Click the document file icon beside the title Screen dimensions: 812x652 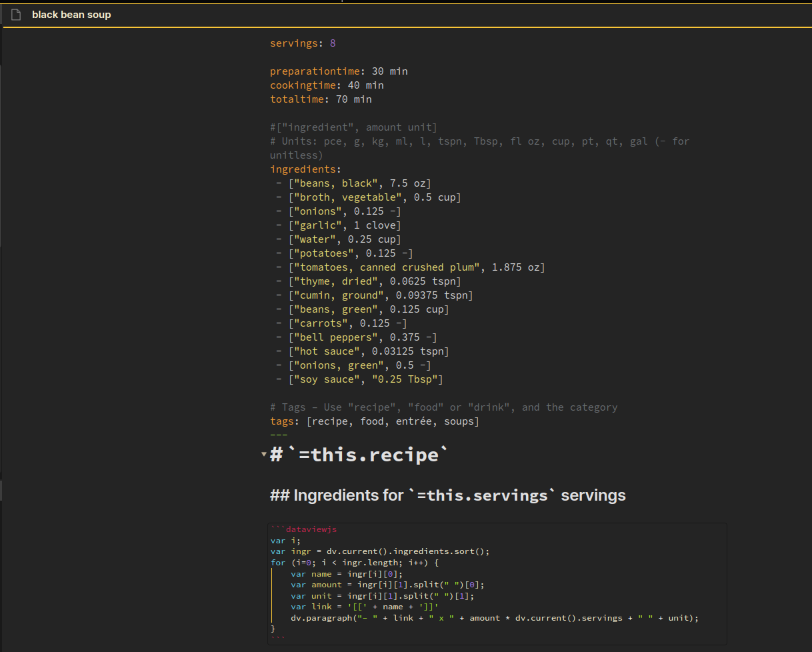(x=17, y=15)
